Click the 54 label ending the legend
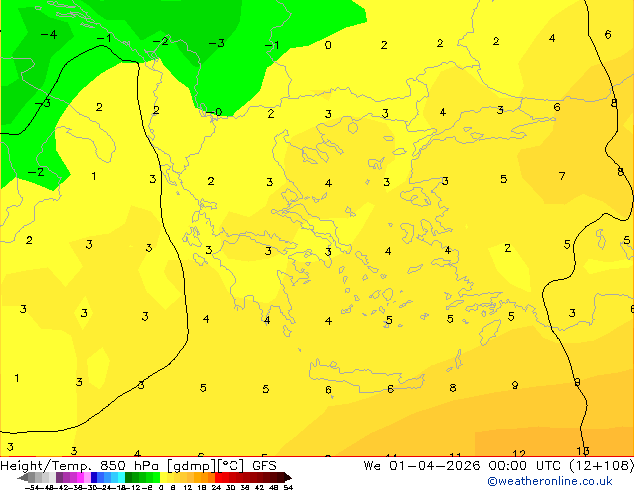 tap(287, 488)
